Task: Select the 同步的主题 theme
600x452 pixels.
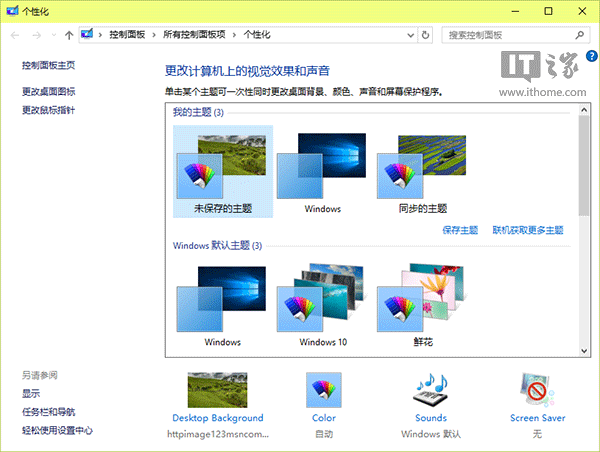Action: click(x=422, y=171)
